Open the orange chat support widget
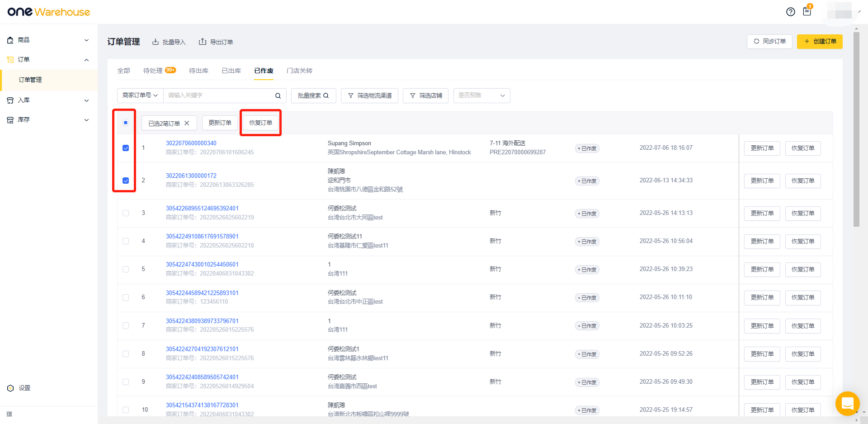 point(848,403)
